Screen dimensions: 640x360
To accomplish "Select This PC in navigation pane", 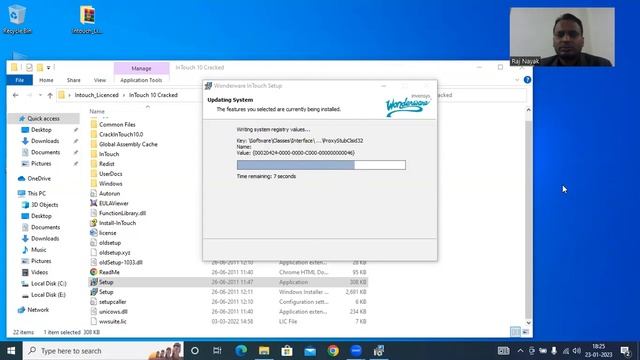I will pyautogui.click(x=36, y=193).
